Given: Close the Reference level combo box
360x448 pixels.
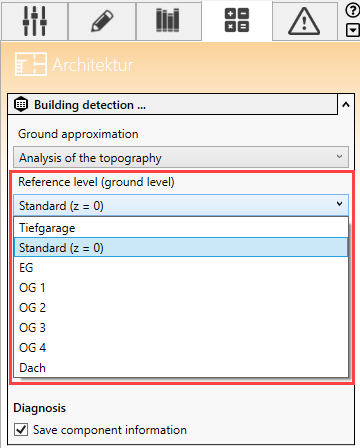Looking at the screenshot, I should (x=181, y=205).
